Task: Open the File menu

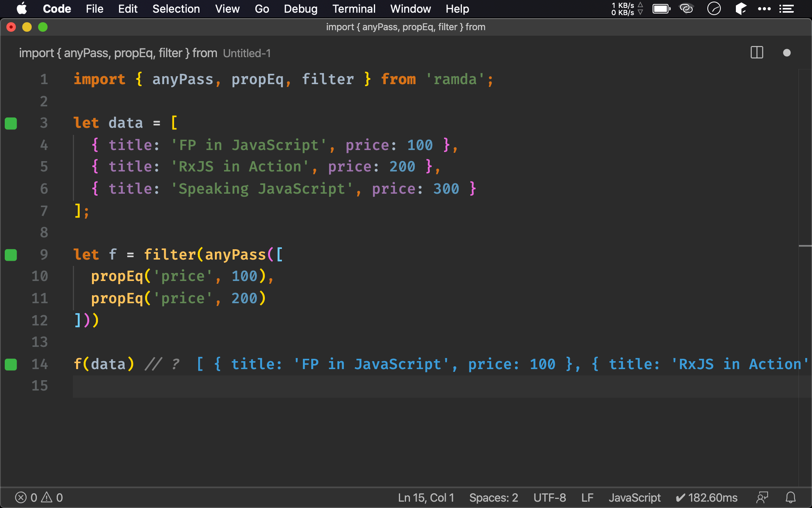Action: (94, 9)
